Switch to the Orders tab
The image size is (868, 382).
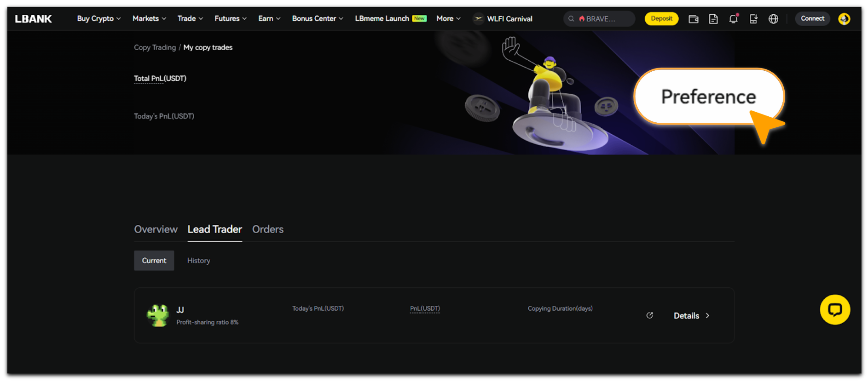267,229
